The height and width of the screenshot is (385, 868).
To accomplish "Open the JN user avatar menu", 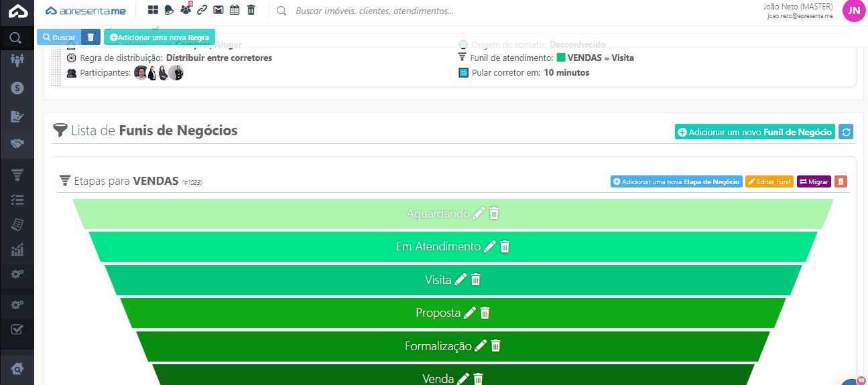I will pos(853,11).
